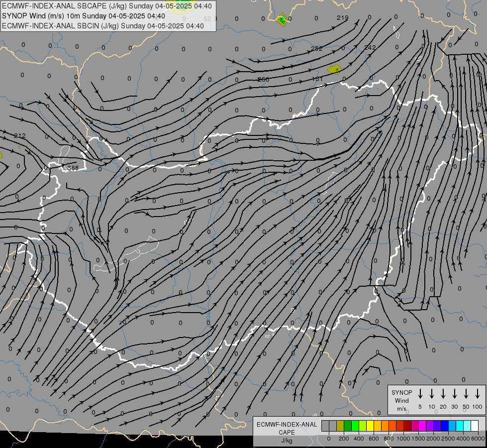Screen dimensions: 487x448
Task: Click the J/kg unit label in legend
Action: [x=287, y=441]
